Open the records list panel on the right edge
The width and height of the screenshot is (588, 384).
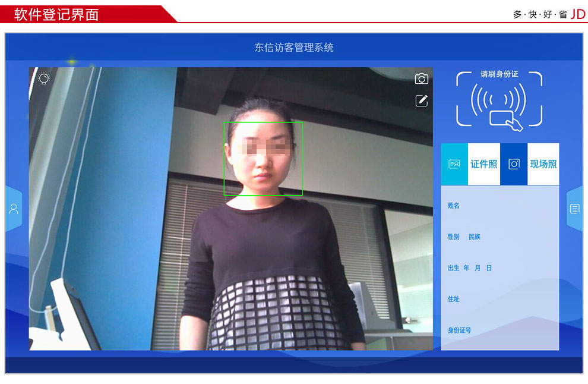pos(574,209)
